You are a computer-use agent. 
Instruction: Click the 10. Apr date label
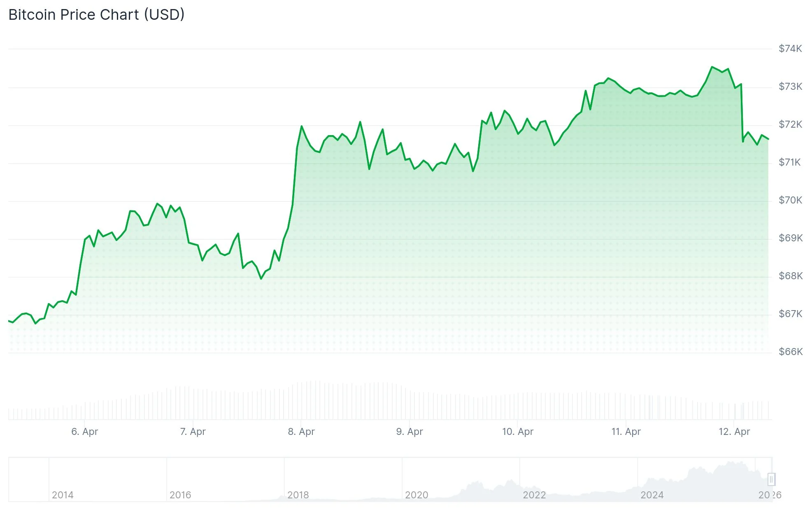(x=518, y=432)
